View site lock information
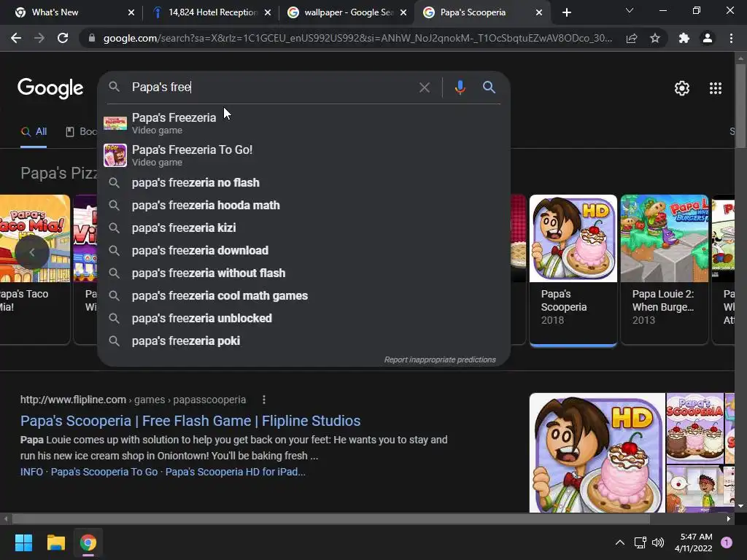The width and height of the screenshot is (747, 560). pyautogui.click(x=91, y=38)
